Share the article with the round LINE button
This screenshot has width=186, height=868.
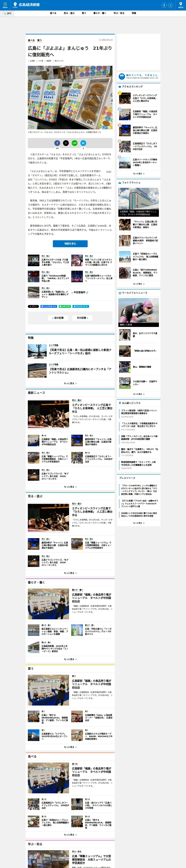[75, 143]
